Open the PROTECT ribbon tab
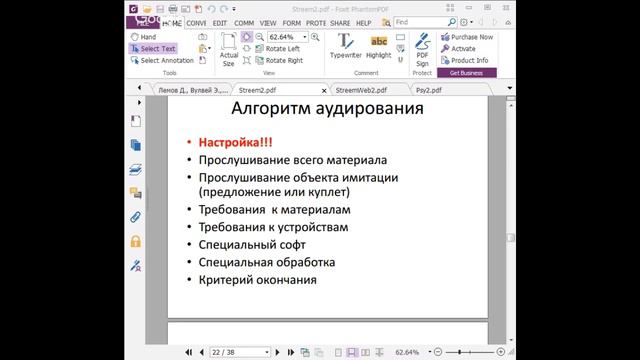 click(x=316, y=23)
